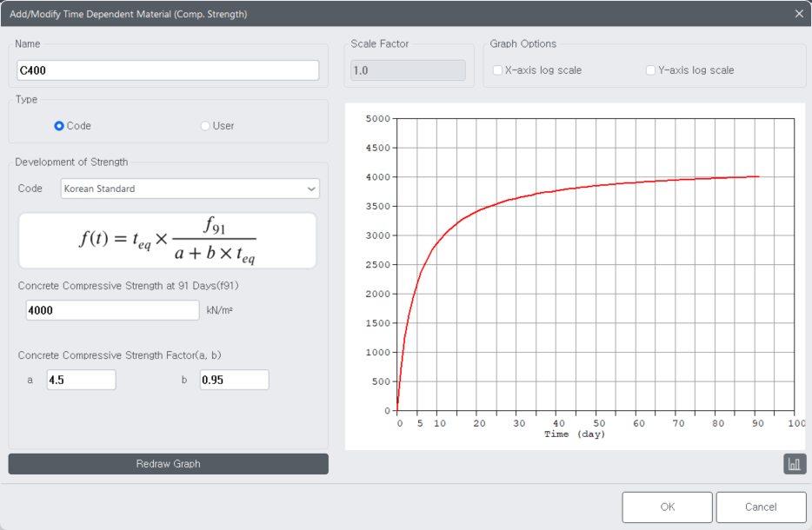Click the Time (day) axis label

573,434
